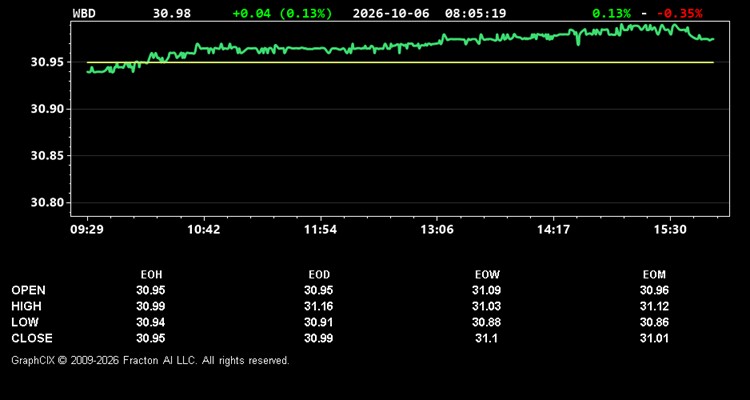
Task: Select the EOH HIGH value 30.99
Action: point(151,306)
